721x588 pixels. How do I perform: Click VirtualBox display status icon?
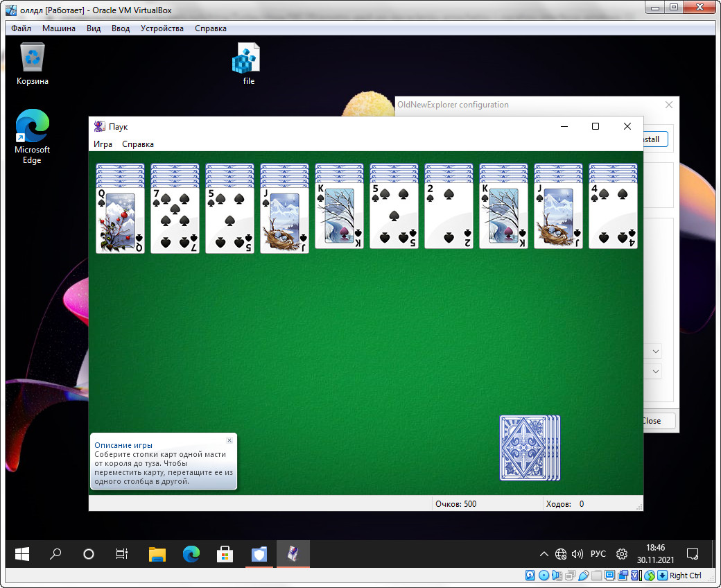[x=610, y=575]
